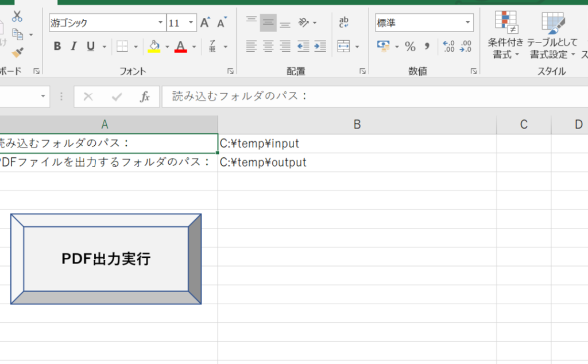The height and width of the screenshot is (364, 588).
Task: Toggle Bold formatting
Action: 57,47
